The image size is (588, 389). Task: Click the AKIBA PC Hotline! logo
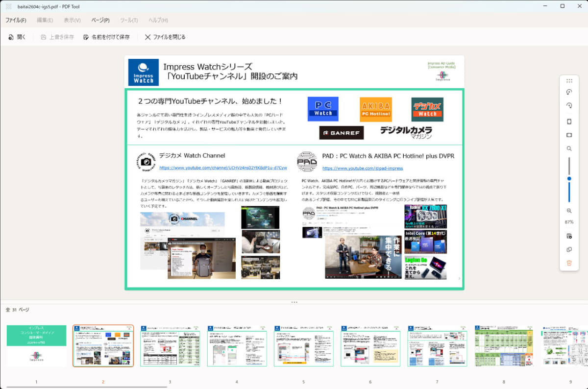375,109
